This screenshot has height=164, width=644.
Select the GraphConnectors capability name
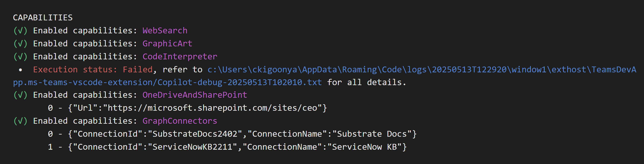(x=180, y=121)
